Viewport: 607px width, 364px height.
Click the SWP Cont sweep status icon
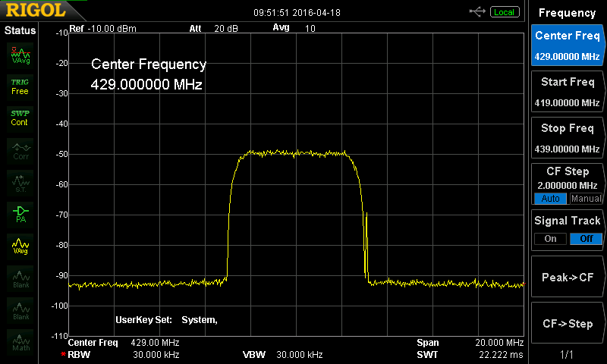20,118
